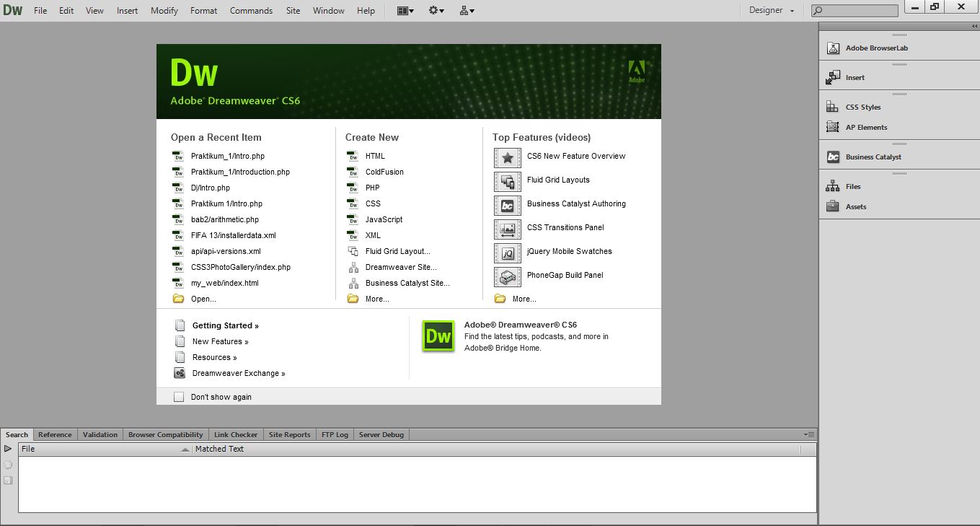Viewport: 980px width, 526px height.
Task: Enable the Don't show again checkbox
Action: [178, 396]
